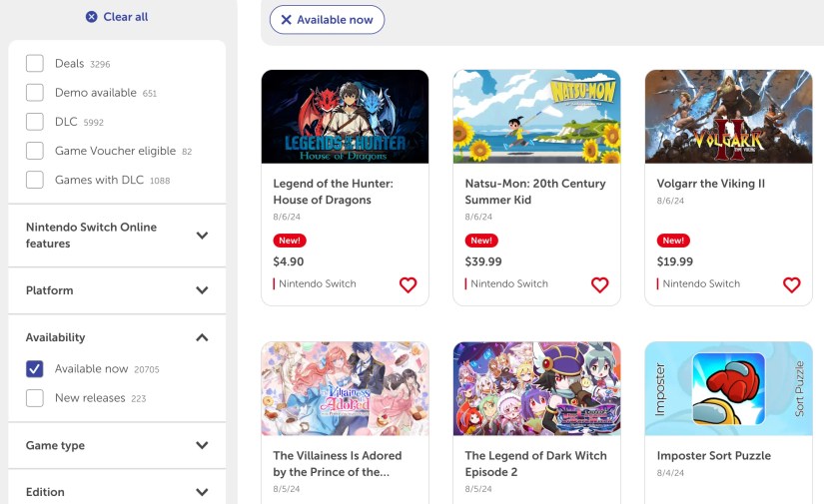Click Volgarr the Viking II cover thumbnail
Viewport: 824px width, 504px height.
pyautogui.click(x=728, y=117)
